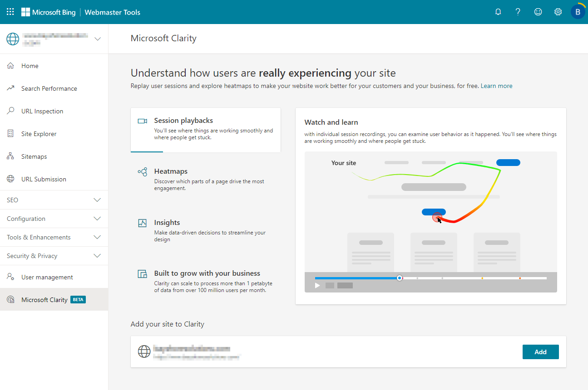Viewport: 588px width, 390px height.
Task: Click the Sitemaps icon in sidebar
Action: (11, 156)
